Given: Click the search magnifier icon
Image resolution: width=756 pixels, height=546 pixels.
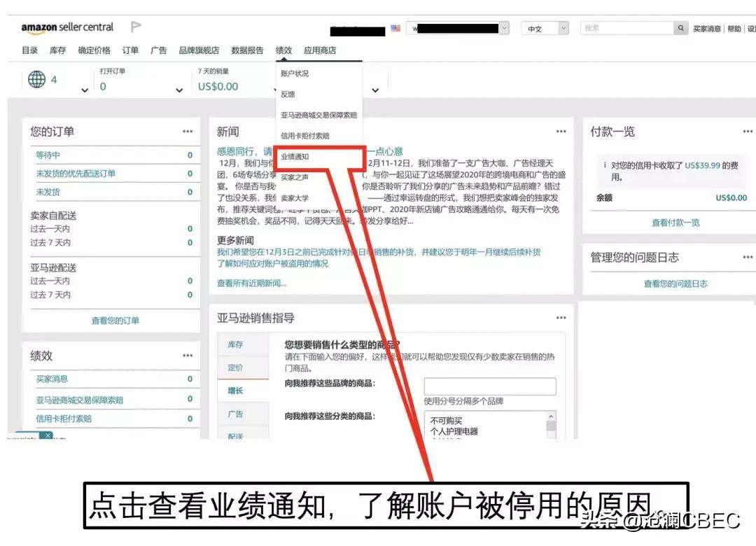Looking at the screenshot, I should point(680,27).
